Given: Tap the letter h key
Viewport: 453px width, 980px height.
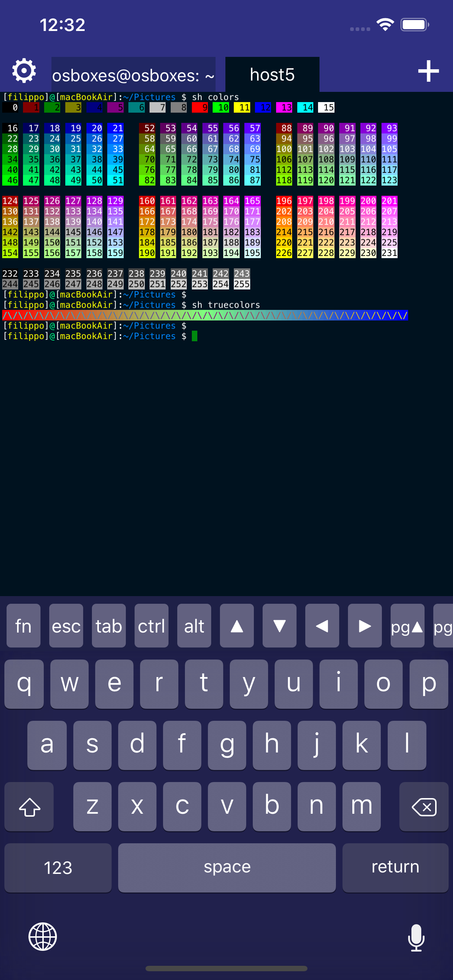Looking at the screenshot, I should (272, 745).
